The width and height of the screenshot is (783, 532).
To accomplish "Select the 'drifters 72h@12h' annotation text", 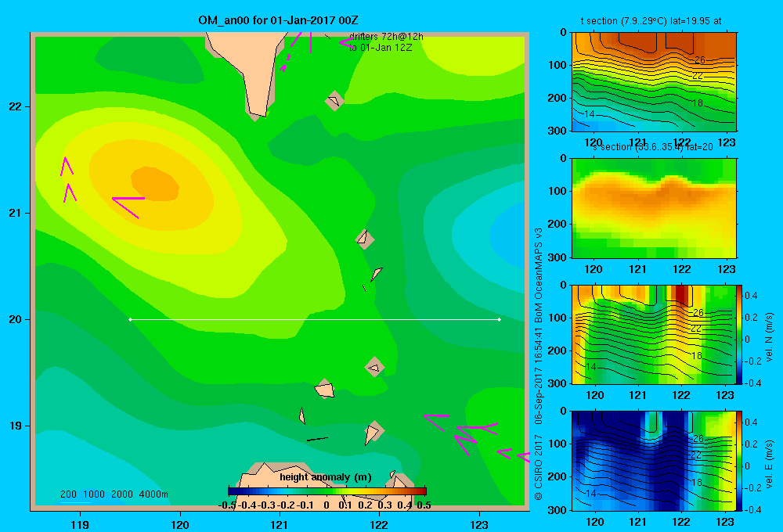I will (386, 37).
